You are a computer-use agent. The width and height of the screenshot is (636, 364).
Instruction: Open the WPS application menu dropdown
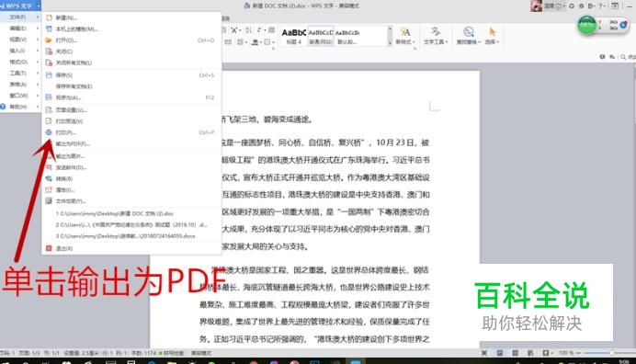pos(20,6)
